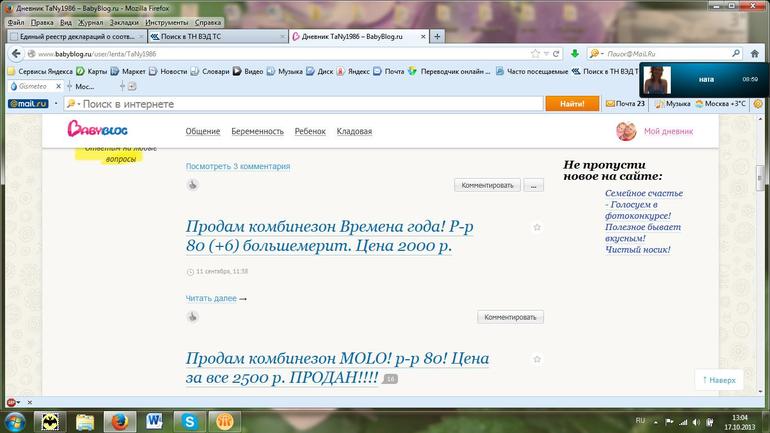Click the browser back arrow button
The width and height of the screenshot is (770, 433).
point(16,54)
